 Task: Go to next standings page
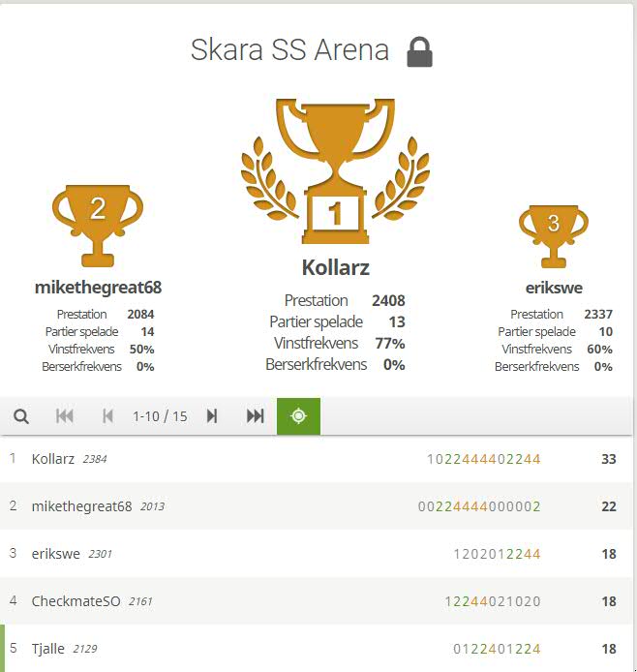[x=212, y=416]
